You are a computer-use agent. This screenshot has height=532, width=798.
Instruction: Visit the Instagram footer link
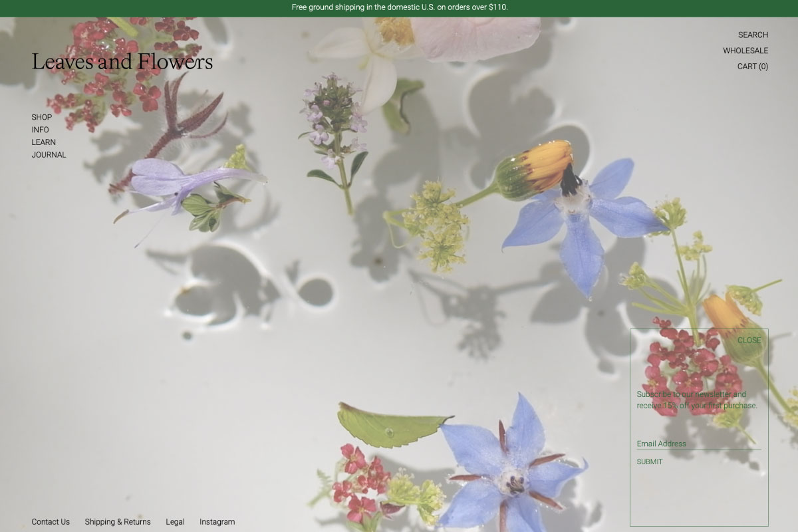tap(217, 522)
